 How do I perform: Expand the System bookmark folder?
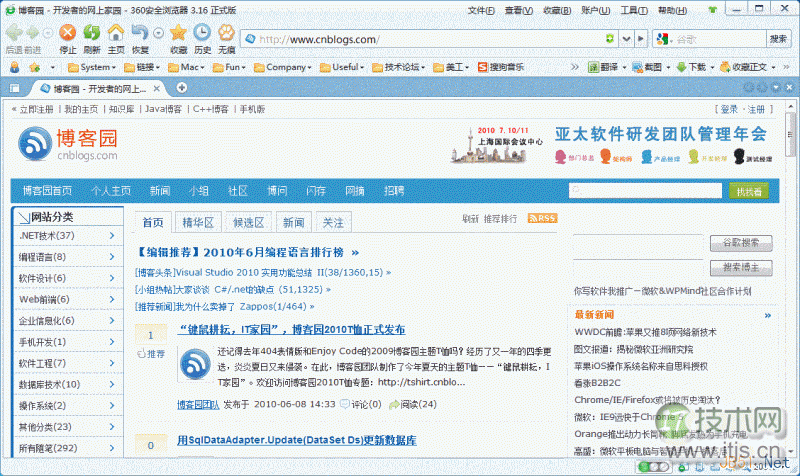92,67
